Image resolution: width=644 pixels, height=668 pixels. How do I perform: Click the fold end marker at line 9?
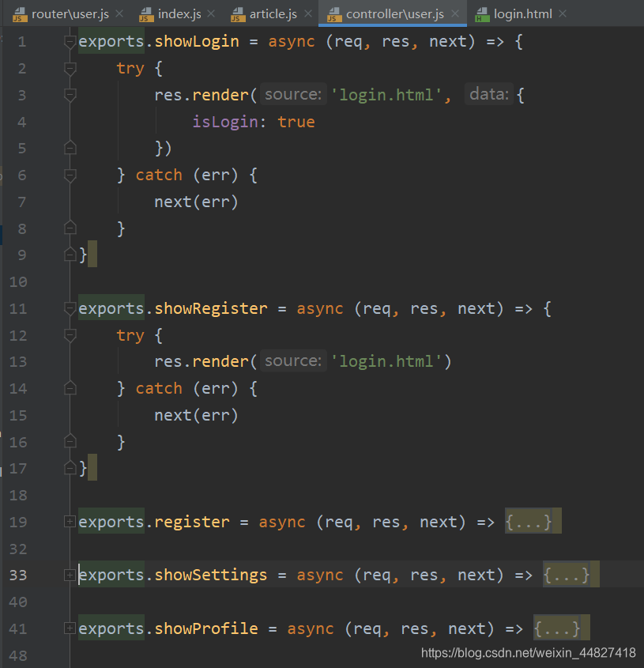click(x=70, y=255)
